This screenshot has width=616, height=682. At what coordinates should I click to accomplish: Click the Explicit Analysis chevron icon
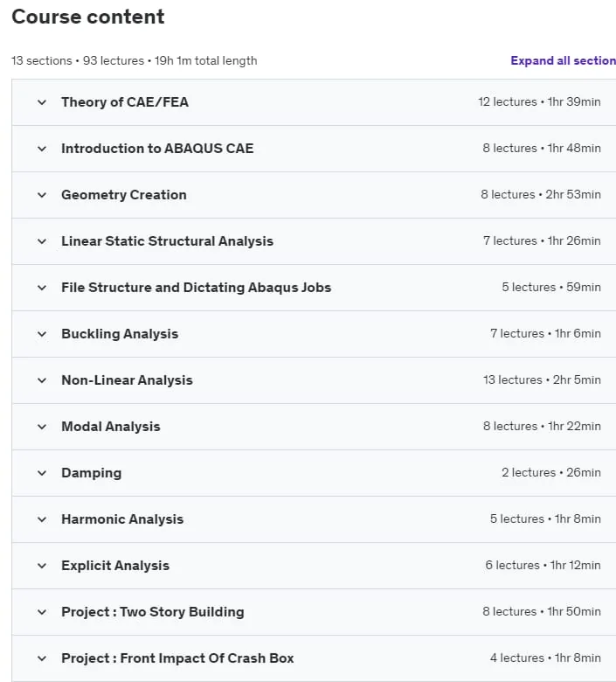click(42, 566)
